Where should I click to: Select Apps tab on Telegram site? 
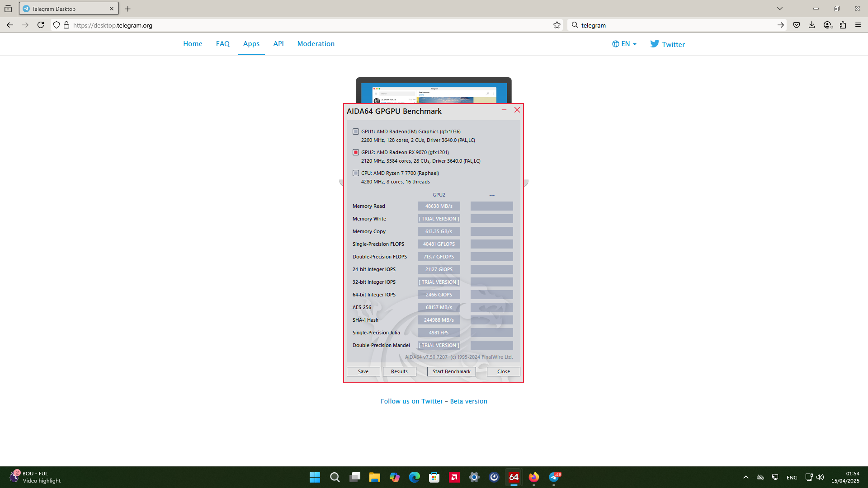251,44
